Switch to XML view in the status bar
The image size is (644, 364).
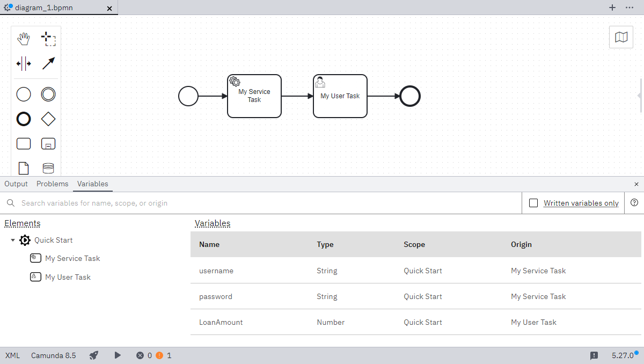(12, 355)
